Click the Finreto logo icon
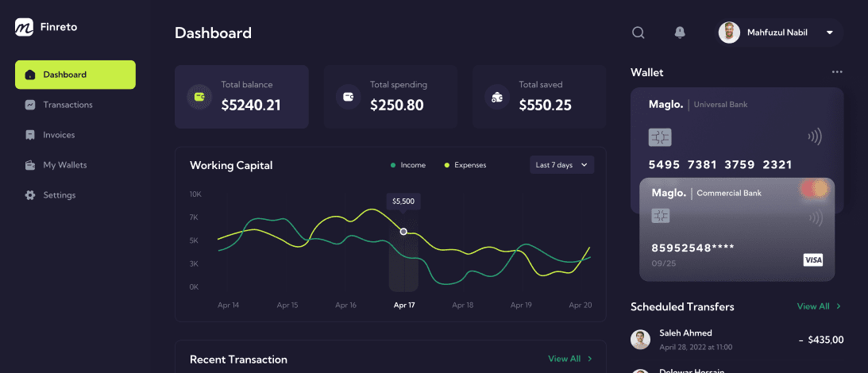Viewport: 868px width, 373px height. point(24,26)
